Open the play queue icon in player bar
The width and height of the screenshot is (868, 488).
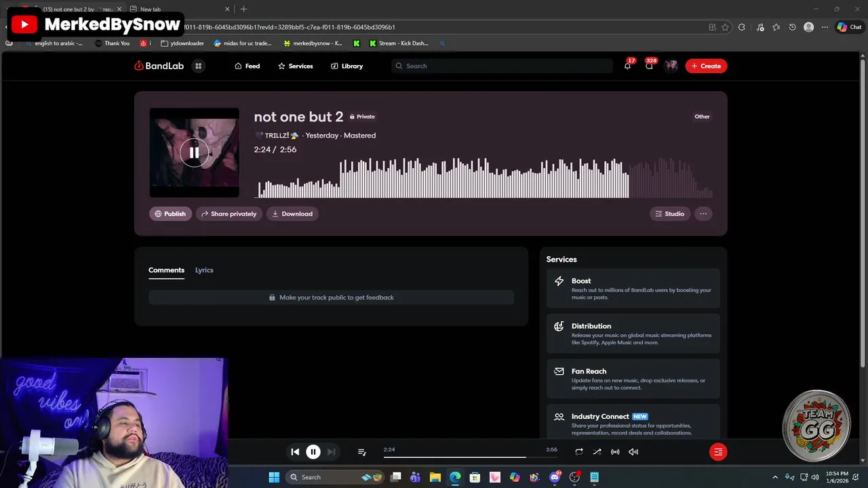click(362, 451)
